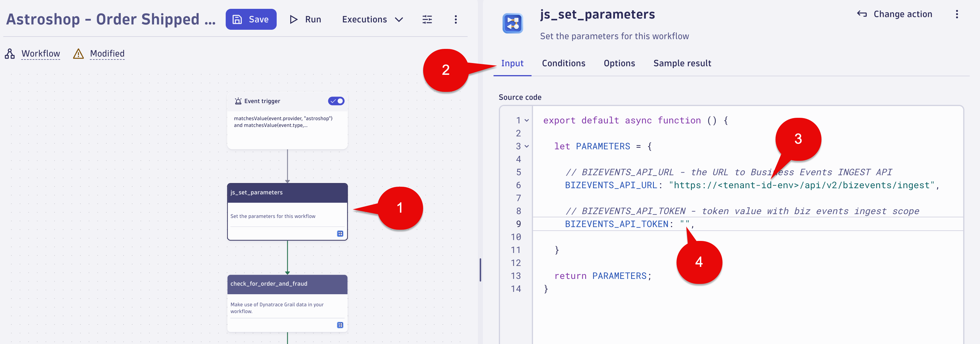The image size is (980, 344).
Task: Click the panel resize handle between panes
Action: point(480,270)
